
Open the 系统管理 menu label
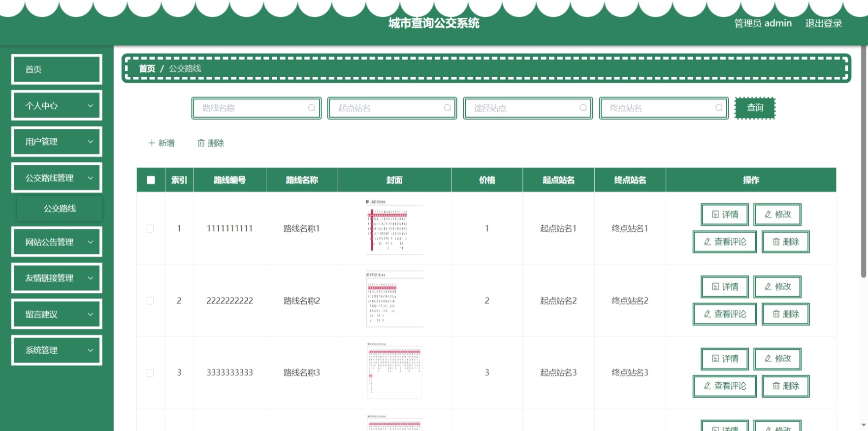41,350
